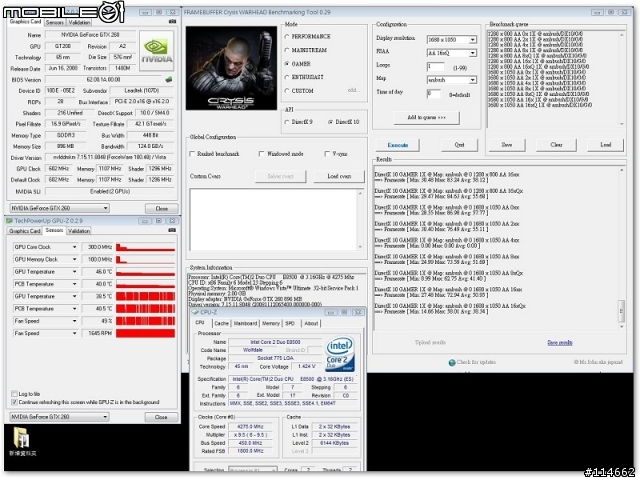Expand the GPU Core Clock sensor dropdown

tap(74, 247)
